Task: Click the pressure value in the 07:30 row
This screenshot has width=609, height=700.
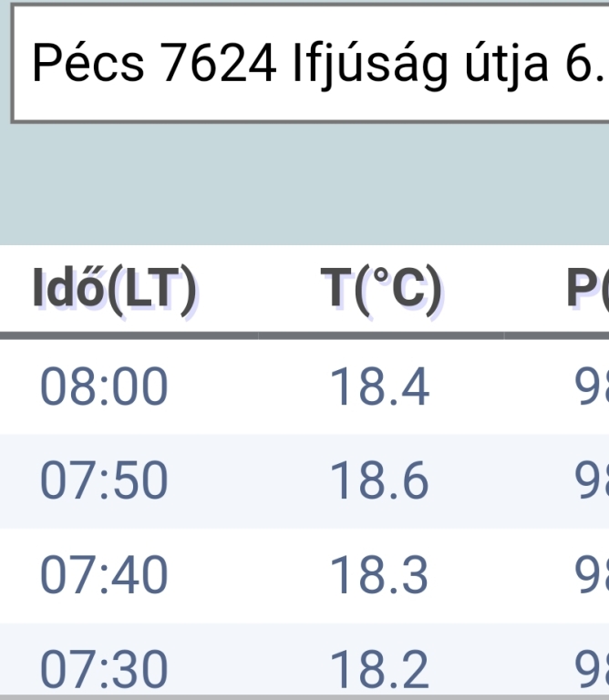Action: [x=592, y=669]
